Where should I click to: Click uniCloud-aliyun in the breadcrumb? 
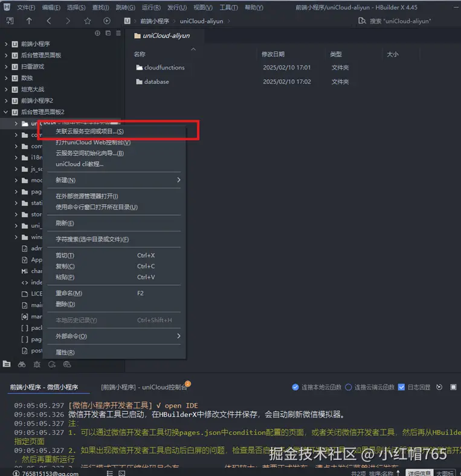point(201,21)
